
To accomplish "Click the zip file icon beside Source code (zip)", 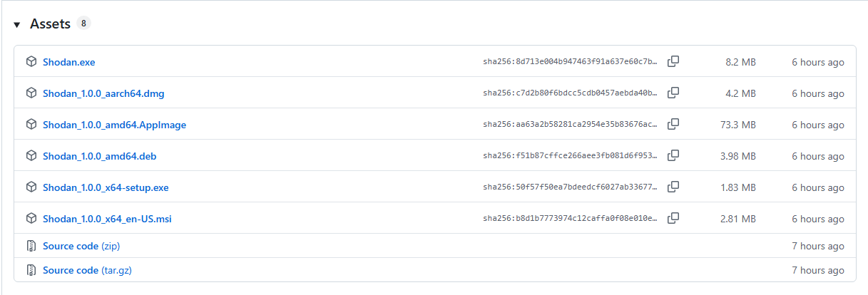I will pos(31,246).
